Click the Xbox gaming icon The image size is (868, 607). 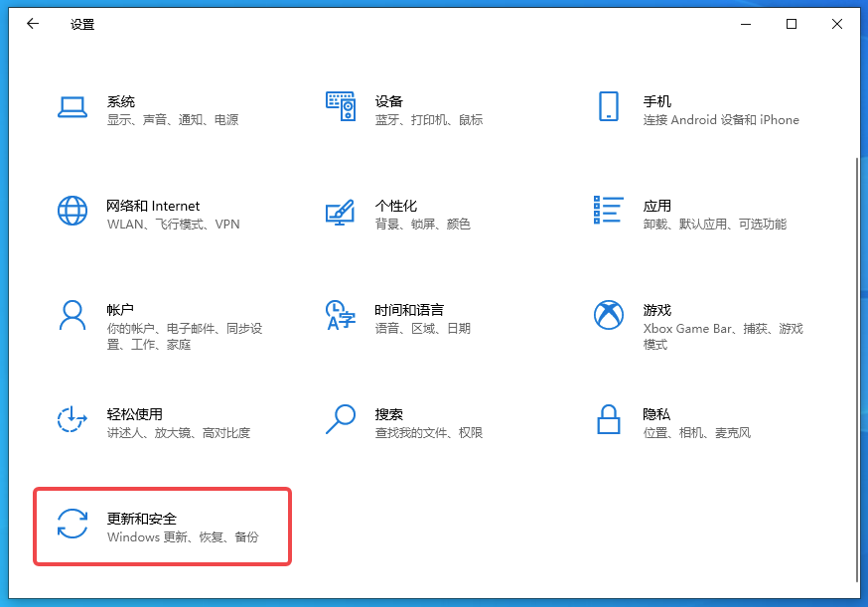[x=609, y=315]
